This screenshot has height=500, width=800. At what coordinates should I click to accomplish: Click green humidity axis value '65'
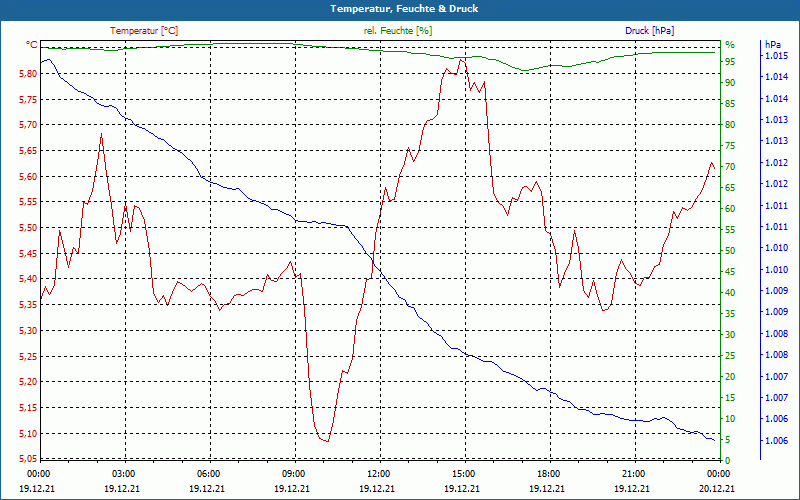(730, 188)
